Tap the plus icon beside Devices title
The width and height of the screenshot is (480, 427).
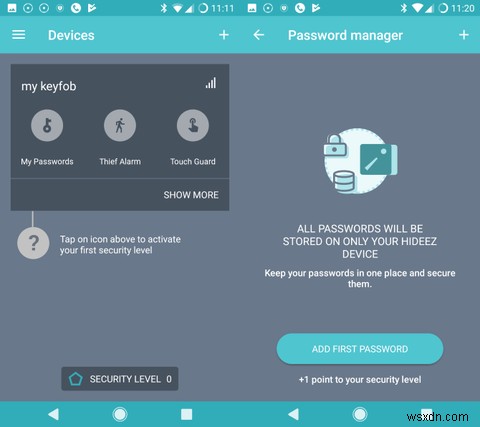[x=224, y=35]
